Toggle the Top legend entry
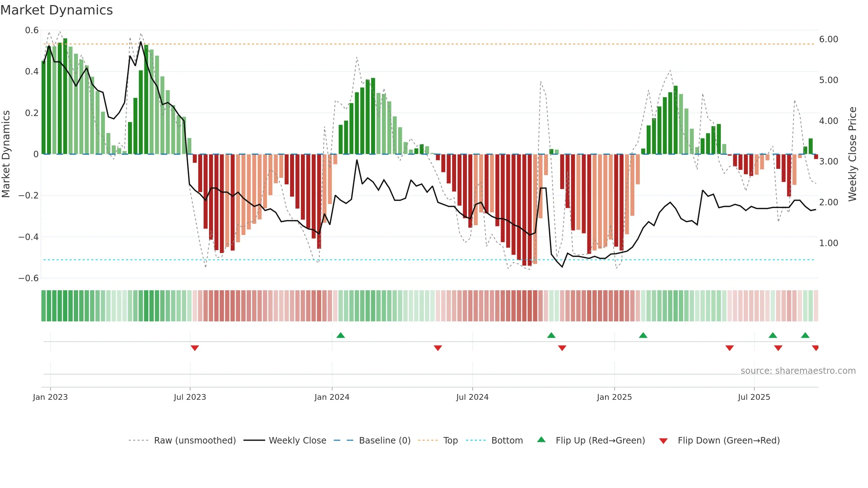Image resolution: width=868 pixels, height=488 pixels. (x=438, y=440)
